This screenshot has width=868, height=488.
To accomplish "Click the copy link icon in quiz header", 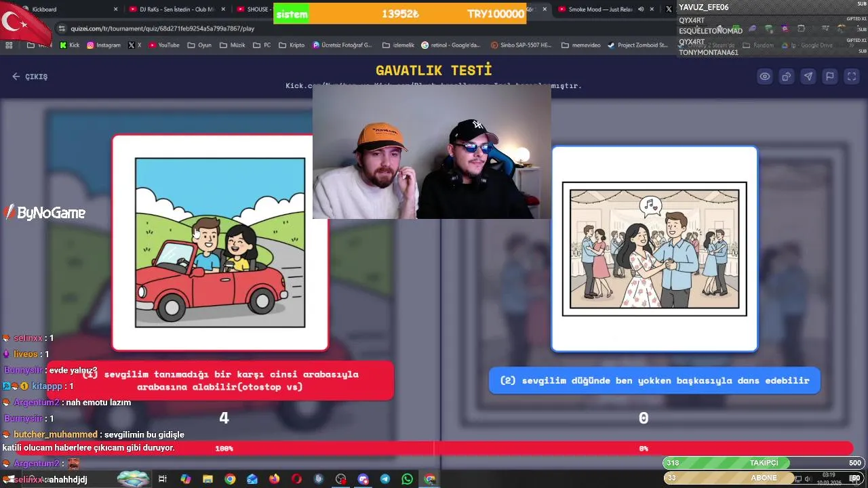I will (787, 77).
